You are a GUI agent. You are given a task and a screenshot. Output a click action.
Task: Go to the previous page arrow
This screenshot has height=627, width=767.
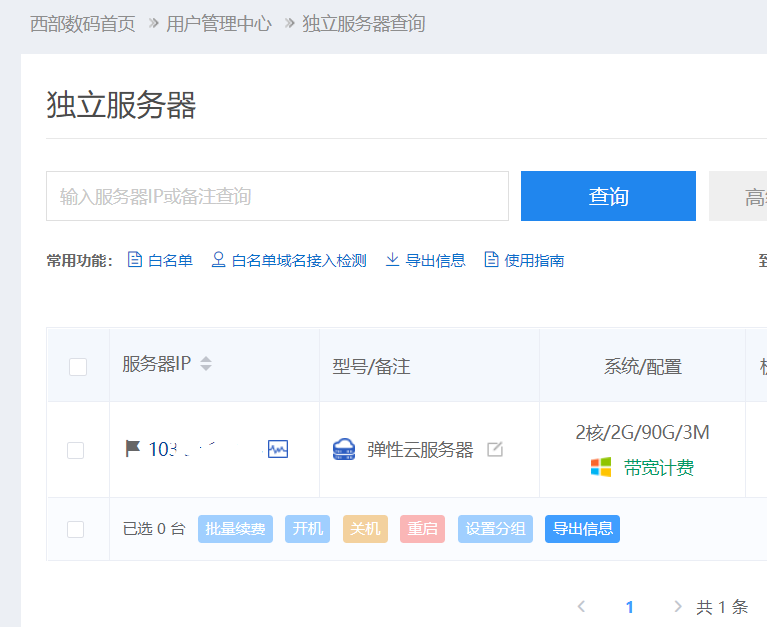click(x=582, y=606)
